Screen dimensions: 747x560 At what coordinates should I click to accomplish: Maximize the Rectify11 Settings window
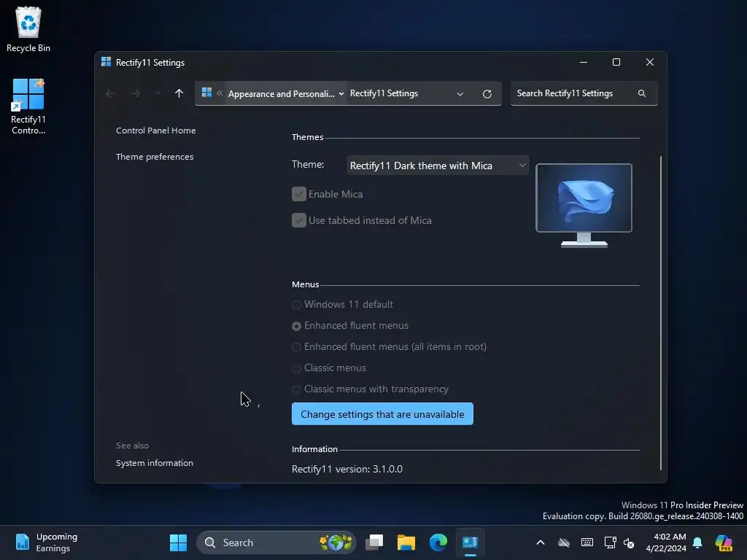tap(616, 63)
